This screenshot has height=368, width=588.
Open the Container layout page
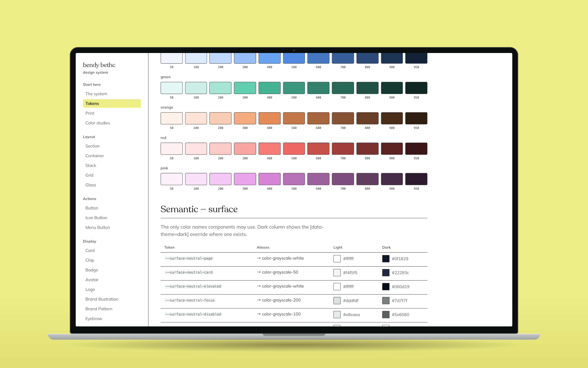94,156
